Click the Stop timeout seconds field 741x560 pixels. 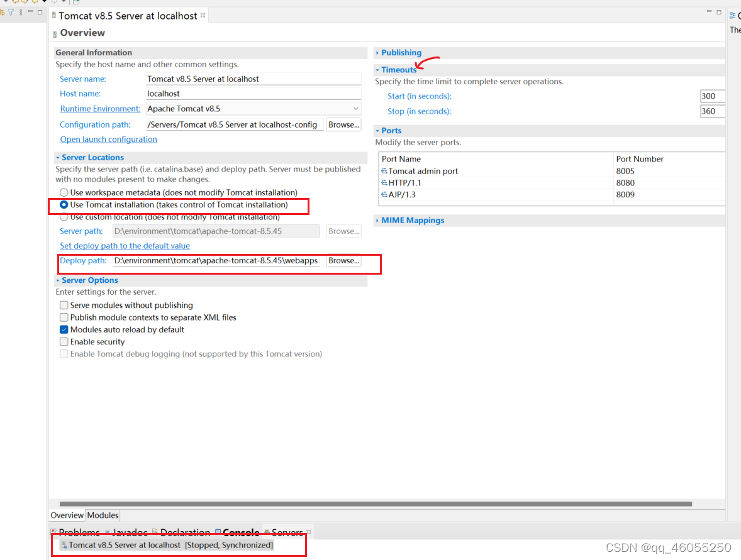pos(713,111)
